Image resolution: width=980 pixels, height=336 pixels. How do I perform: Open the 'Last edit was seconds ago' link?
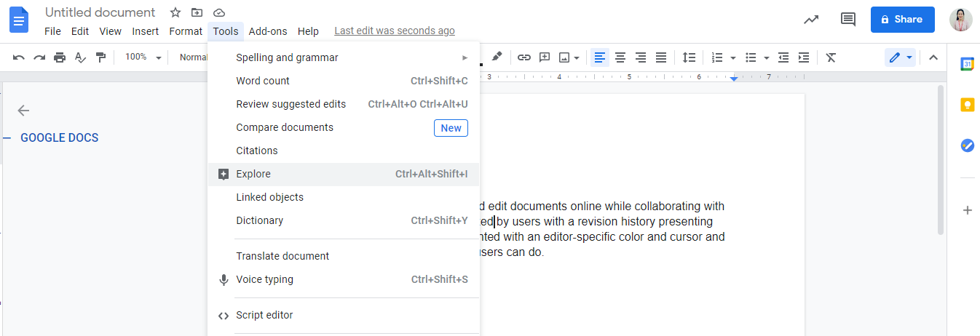tap(395, 31)
